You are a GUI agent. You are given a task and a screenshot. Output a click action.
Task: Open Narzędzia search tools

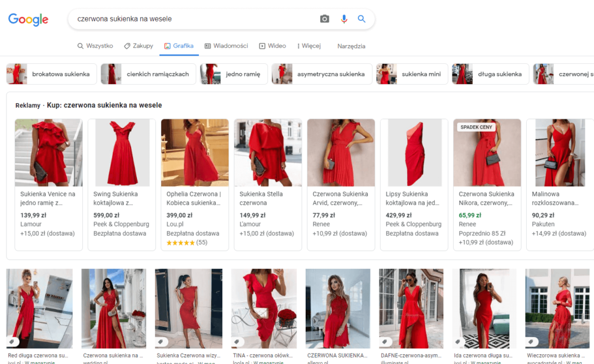[x=351, y=46]
